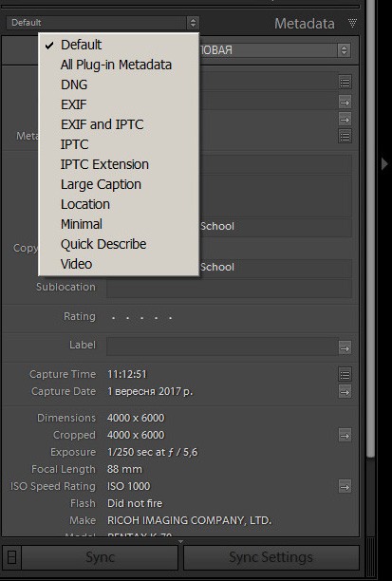Select the Video metadata view
392x581 pixels.
point(76,264)
